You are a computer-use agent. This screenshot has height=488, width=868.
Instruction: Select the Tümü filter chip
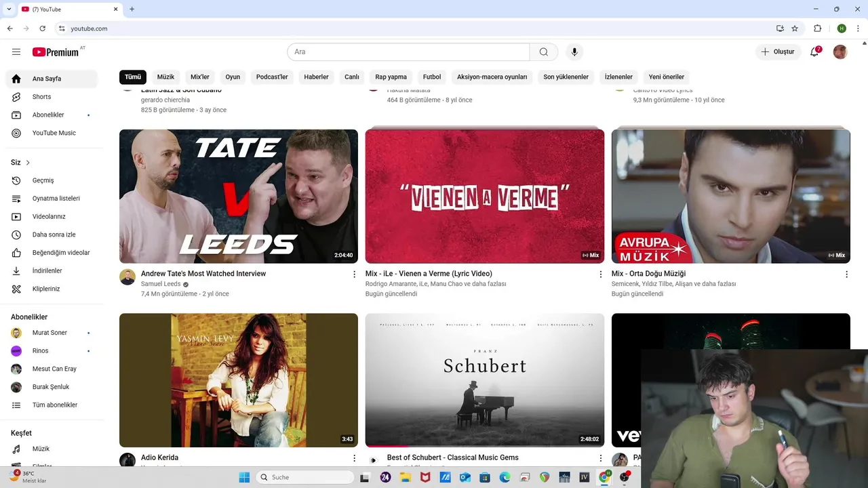click(x=133, y=77)
